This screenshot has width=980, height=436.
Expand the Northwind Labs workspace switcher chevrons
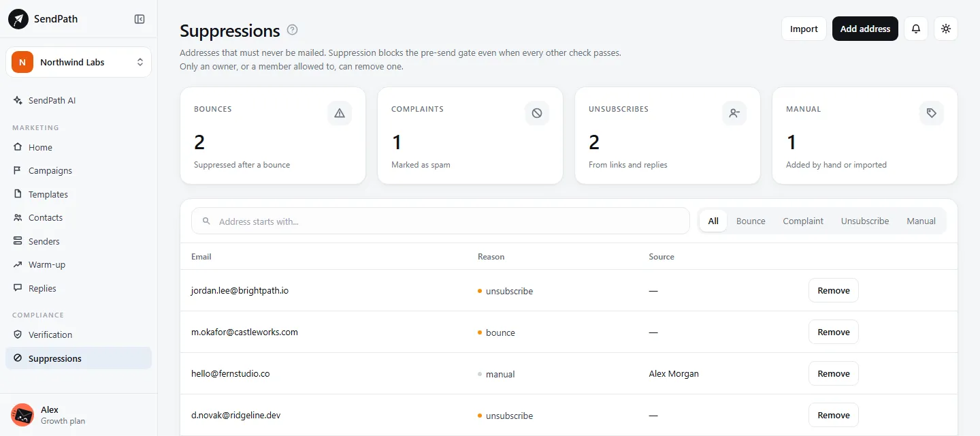click(x=140, y=62)
